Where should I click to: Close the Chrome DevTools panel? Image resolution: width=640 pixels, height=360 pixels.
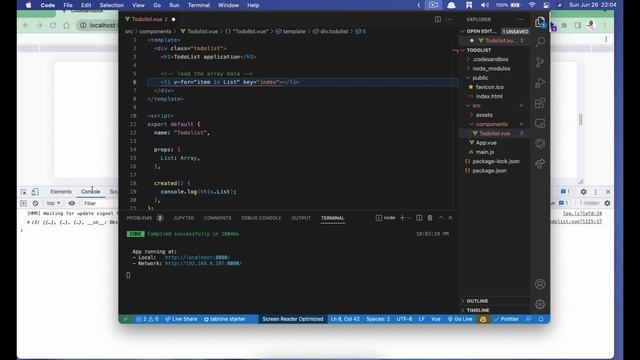(x=608, y=192)
